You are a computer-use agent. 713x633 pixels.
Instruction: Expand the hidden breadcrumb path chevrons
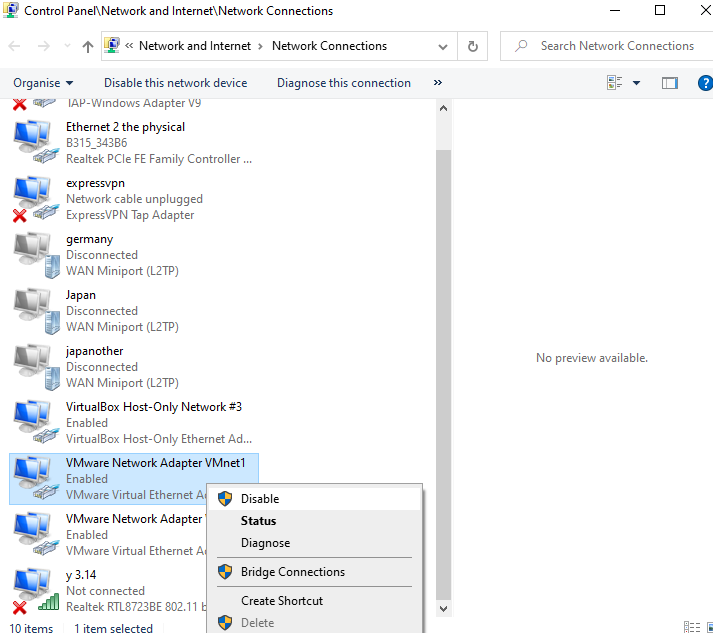[129, 45]
